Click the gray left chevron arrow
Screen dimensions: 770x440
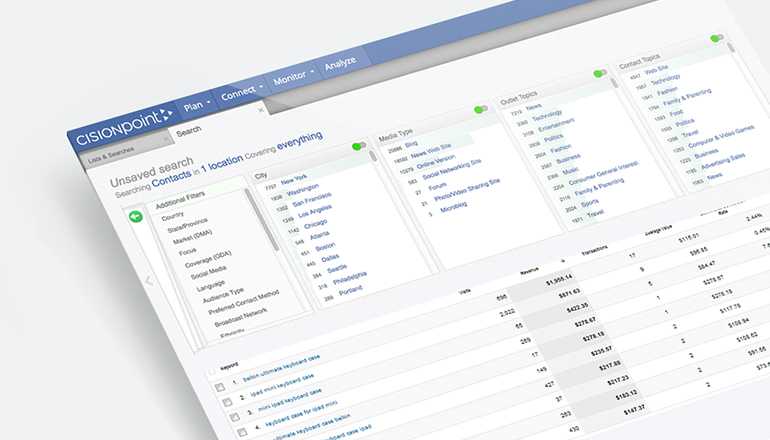pyautogui.click(x=150, y=281)
